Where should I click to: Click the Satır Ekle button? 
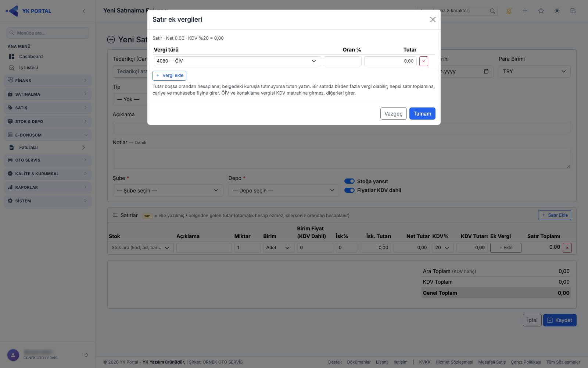(x=555, y=215)
